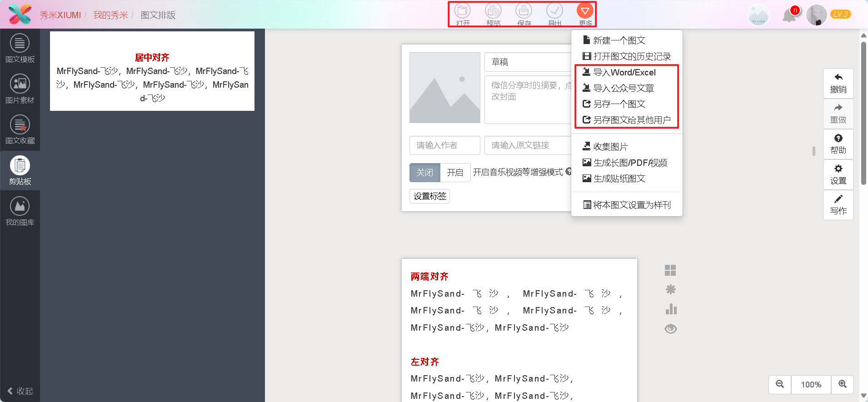Toggle the eye preview icon
This screenshot has width=868, height=402.
pos(671,328)
